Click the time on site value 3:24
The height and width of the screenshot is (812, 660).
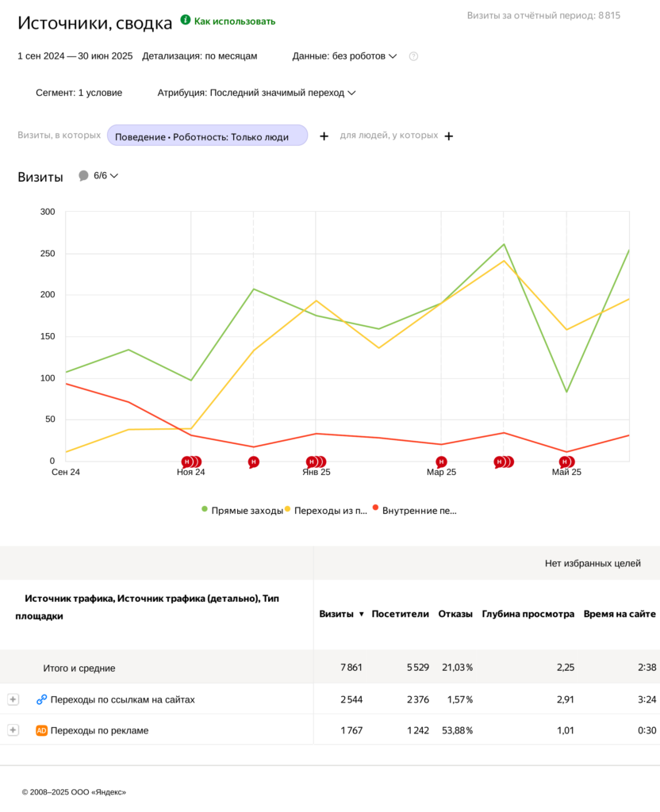point(647,700)
